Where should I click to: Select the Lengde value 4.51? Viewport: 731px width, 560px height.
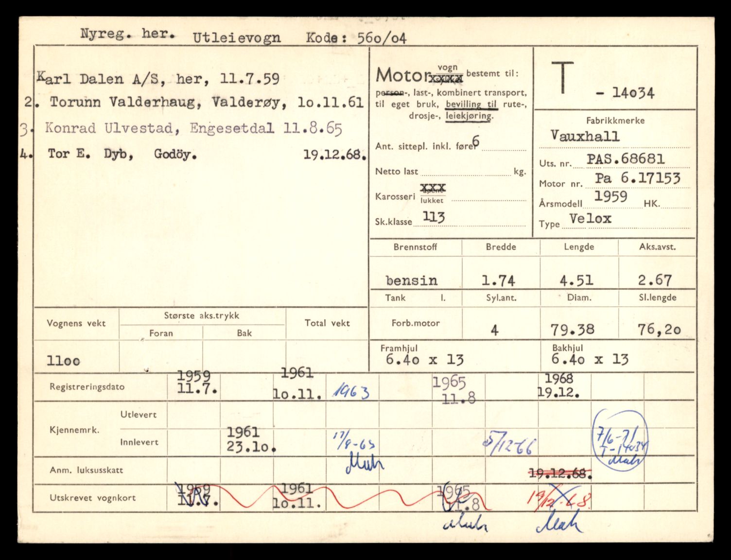[576, 280]
